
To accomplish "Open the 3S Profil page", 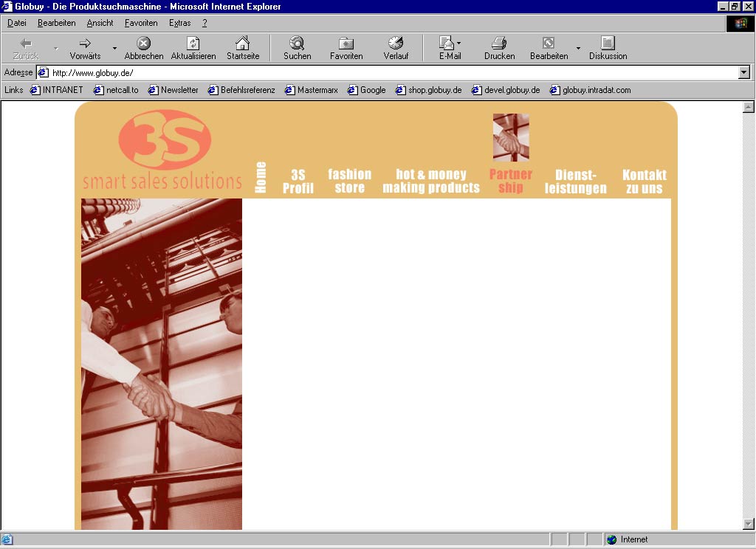I will [298, 182].
